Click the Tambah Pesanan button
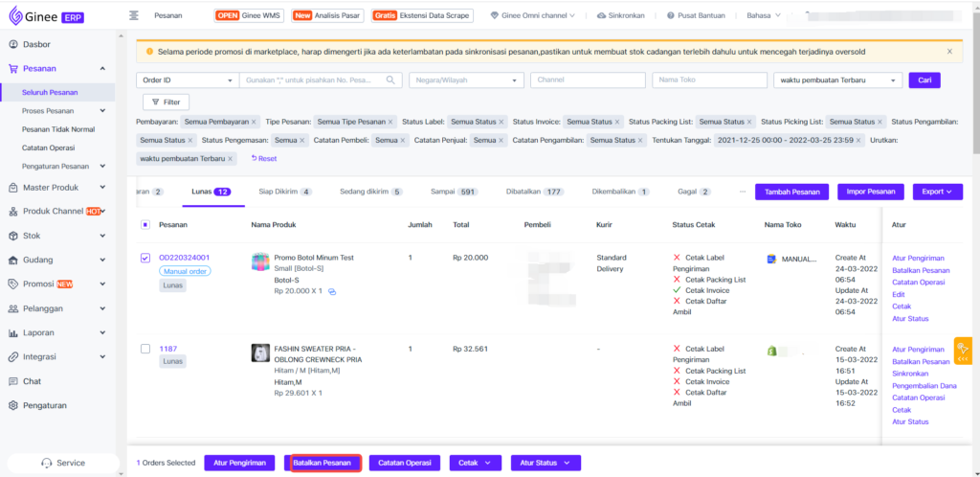The width and height of the screenshot is (980, 477). [x=791, y=192]
